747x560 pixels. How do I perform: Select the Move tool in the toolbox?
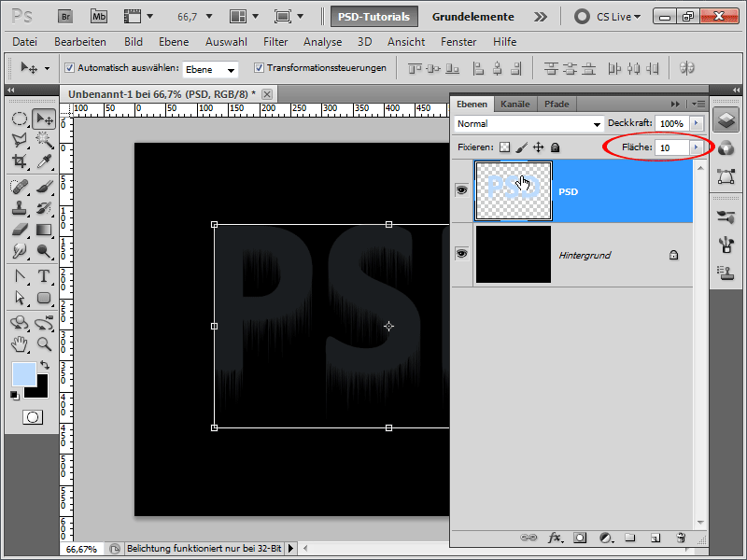(x=44, y=119)
